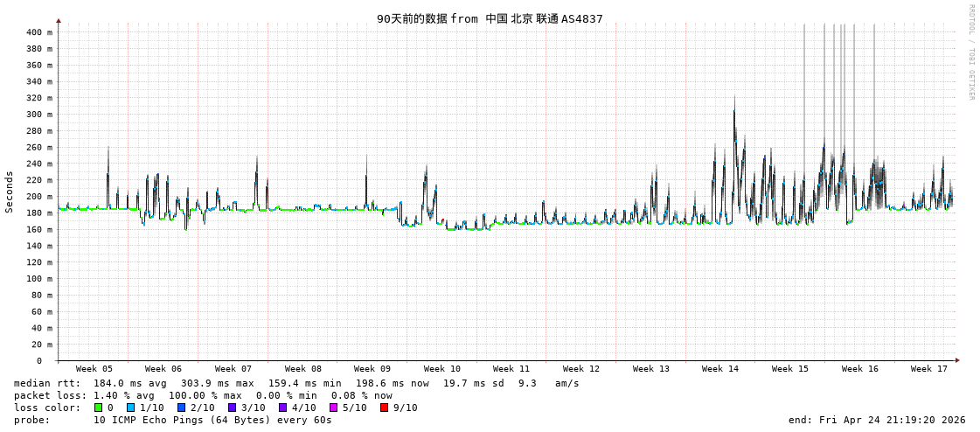
Task: Click the packet loss statistics line
Action: pyautogui.click(x=203, y=395)
